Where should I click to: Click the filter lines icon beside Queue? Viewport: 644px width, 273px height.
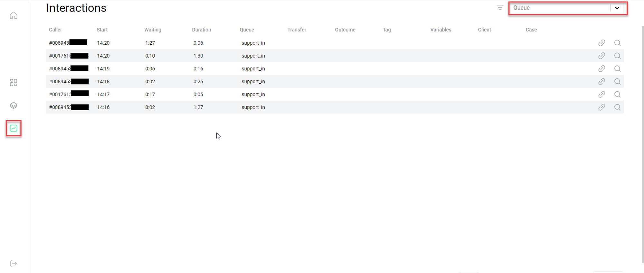click(x=500, y=8)
